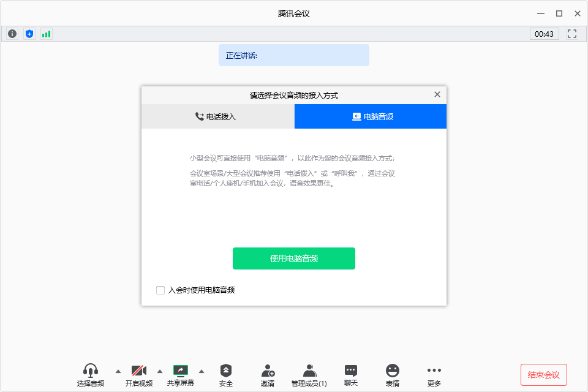This screenshot has height=392, width=588.
Task: Minimize the 腾讯会议 window
Action: pyautogui.click(x=541, y=13)
